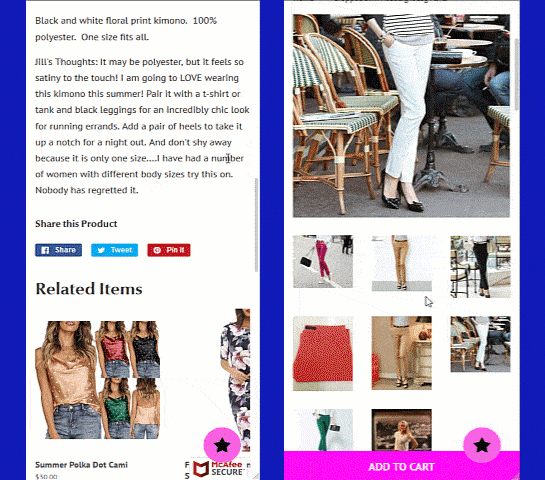
Task: Click the Twitter Tweet button
Action: pos(114,250)
